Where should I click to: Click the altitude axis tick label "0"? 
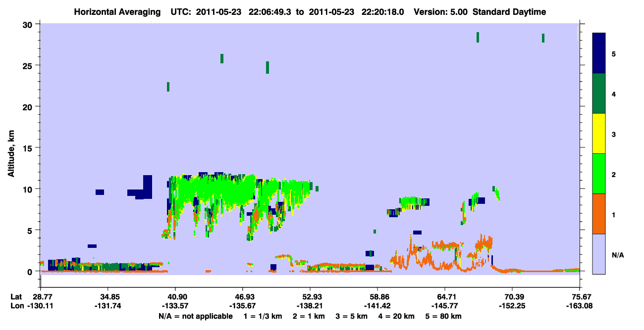coord(31,271)
